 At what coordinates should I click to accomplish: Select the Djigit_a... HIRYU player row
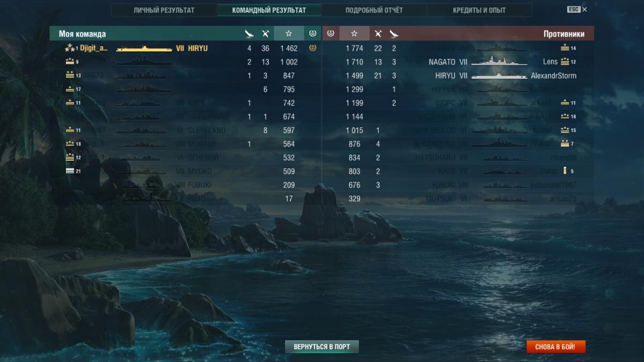185,48
